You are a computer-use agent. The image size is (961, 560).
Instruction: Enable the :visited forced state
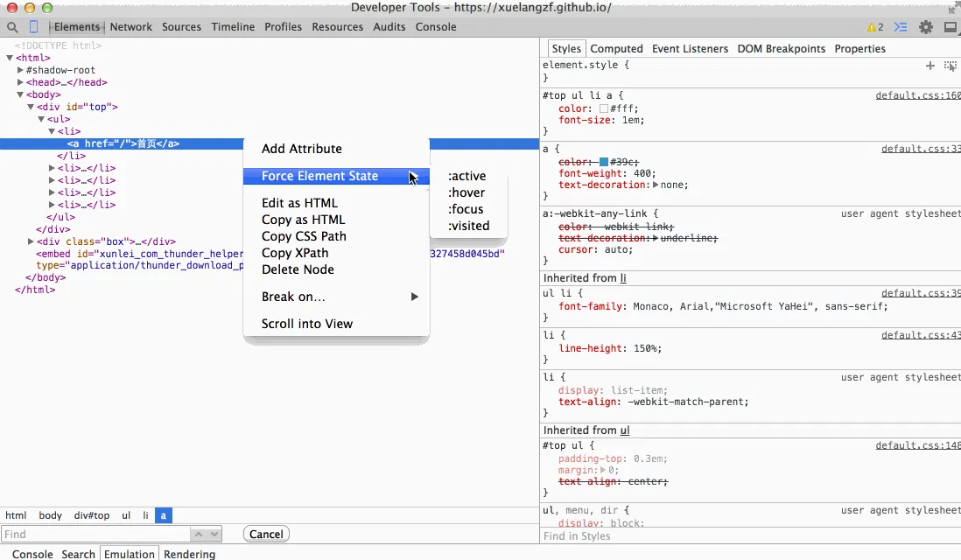468,226
